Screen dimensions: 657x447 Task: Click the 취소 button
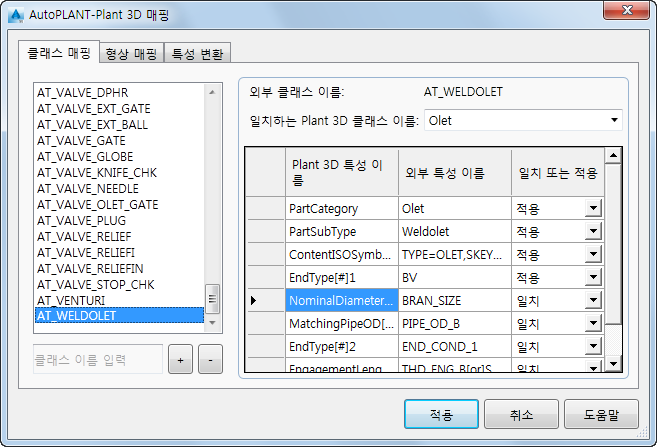click(521, 414)
